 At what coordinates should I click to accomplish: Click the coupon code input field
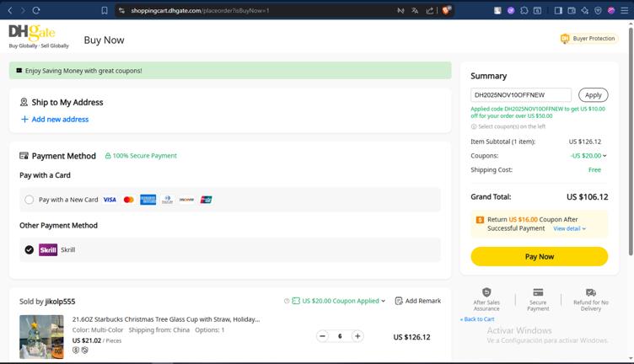pyautogui.click(x=521, y=95)
